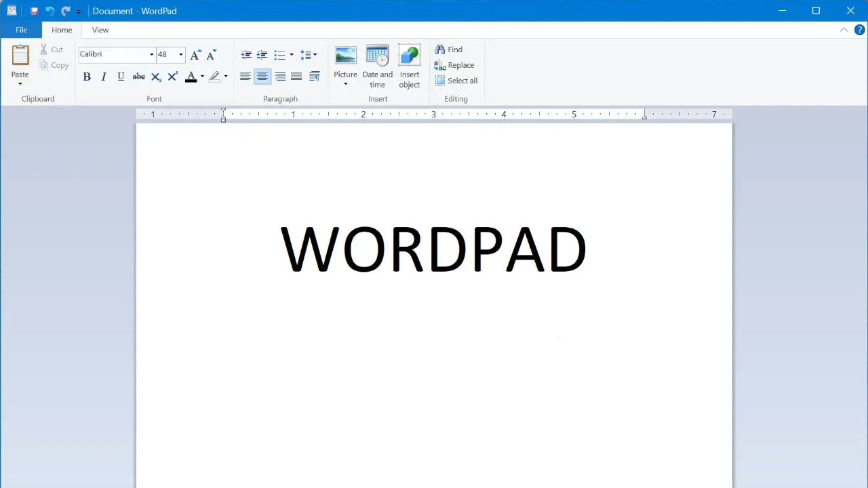
Task: Expand the list style dropdown arrow
Action: point(292,55)
